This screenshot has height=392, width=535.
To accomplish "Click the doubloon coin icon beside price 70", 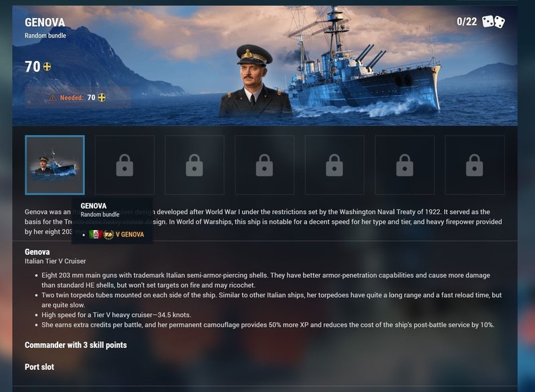I will (x=47, y=66).
